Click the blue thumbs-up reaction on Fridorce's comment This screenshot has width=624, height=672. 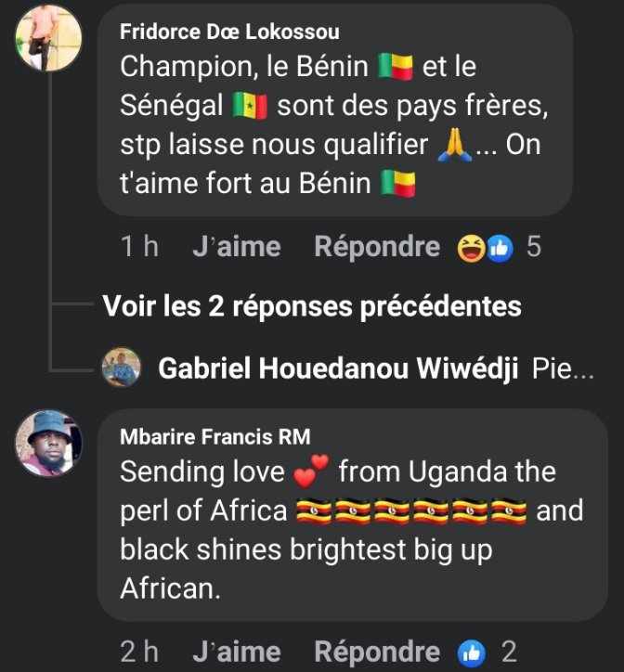(500, 248)
